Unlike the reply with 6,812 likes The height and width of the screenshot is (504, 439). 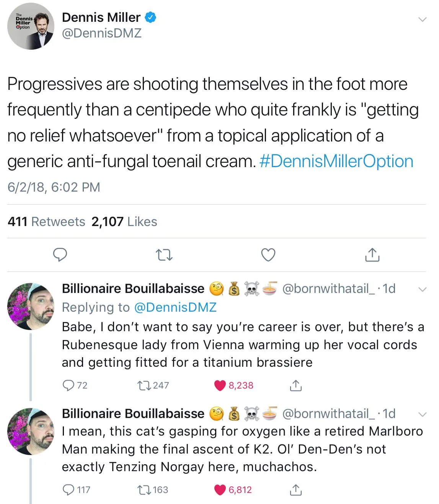coord(220,490)
